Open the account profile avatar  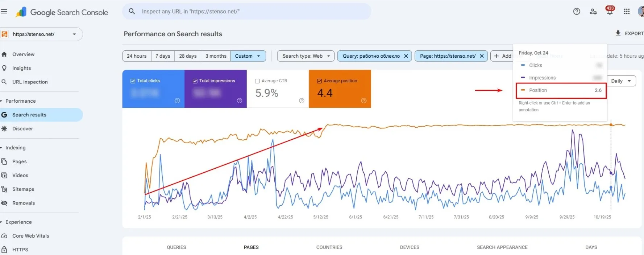point(641,12)
